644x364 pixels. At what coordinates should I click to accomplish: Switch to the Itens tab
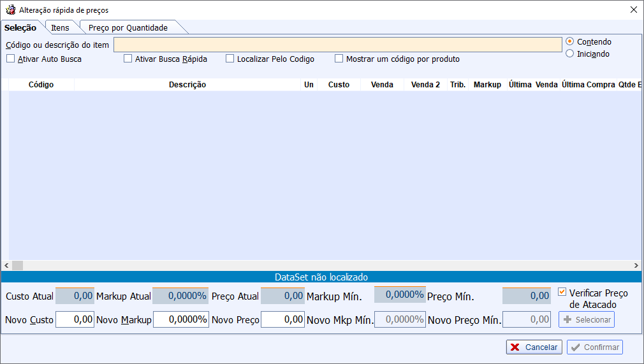[60, 28]
